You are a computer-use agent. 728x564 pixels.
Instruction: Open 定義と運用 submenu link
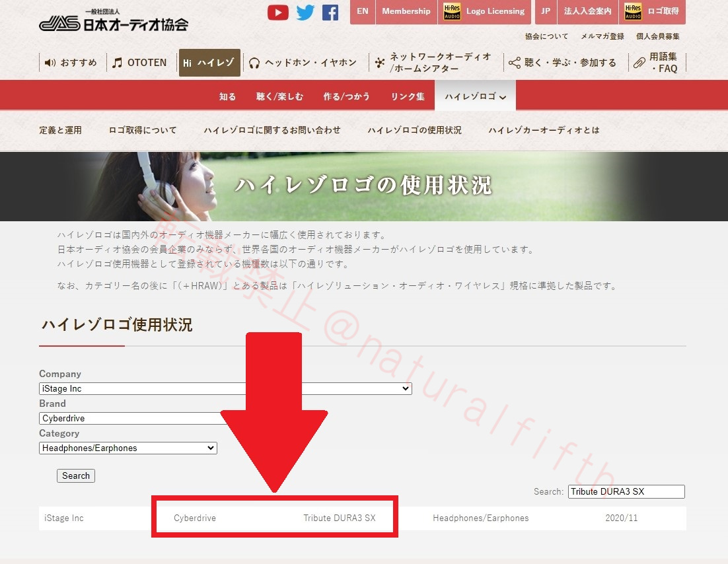coord(60,131)
